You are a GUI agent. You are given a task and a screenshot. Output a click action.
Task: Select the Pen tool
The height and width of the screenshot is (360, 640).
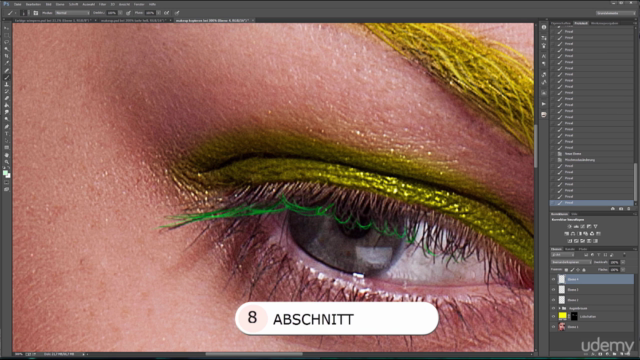point(7,127)
